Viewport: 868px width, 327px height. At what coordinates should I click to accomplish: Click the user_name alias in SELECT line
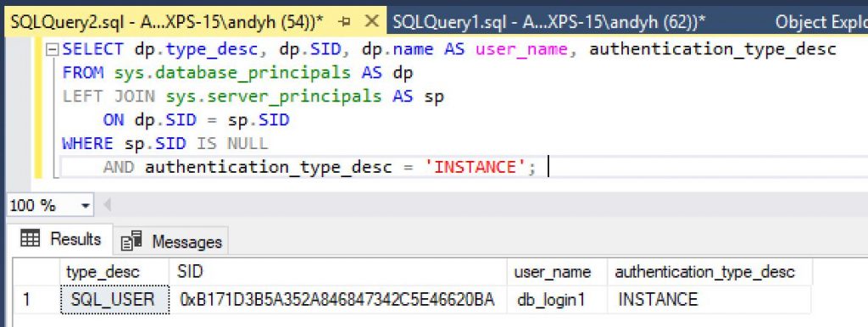pos(521,50)
